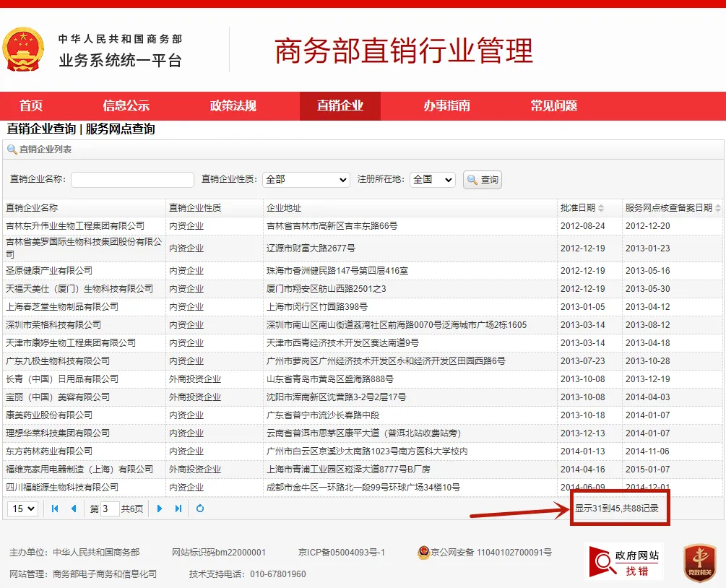
Task: Open 办事指南 nav tab
Action: 447,105
